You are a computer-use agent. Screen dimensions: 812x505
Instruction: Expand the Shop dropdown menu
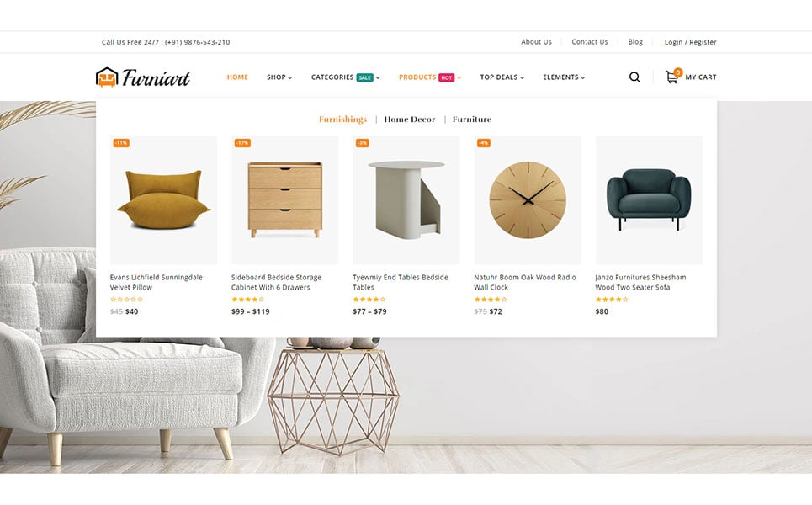[279, 77]
